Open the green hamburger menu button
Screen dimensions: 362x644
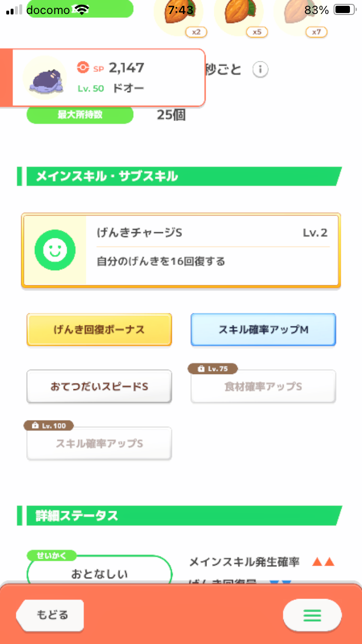click(x=312, y=615)
